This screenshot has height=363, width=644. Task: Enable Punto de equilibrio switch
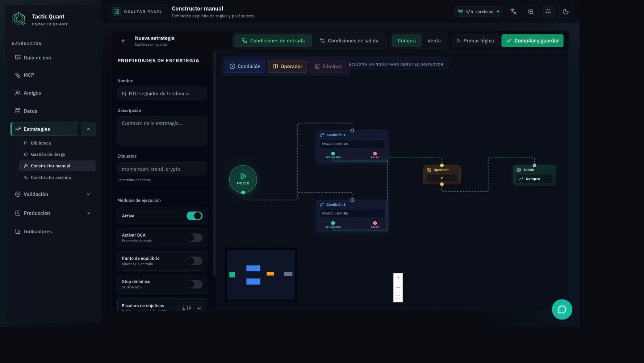195,261
